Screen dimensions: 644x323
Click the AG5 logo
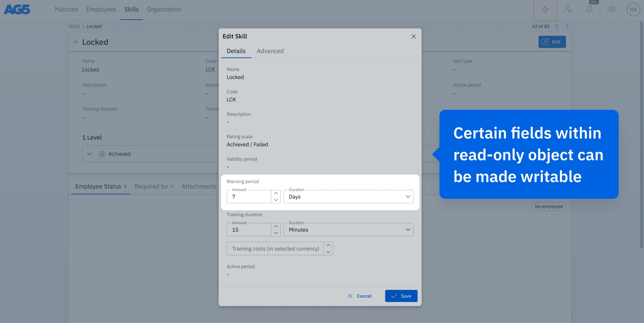[17, 9]
